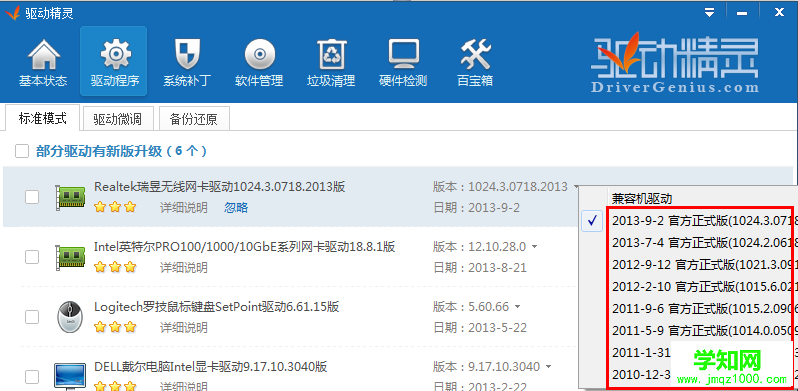Image resolution: width=798 pixels, height=391 pixels.
Task: Tick the Intel英特尔PRO100 driver checkbox
Action: [32, 257]
